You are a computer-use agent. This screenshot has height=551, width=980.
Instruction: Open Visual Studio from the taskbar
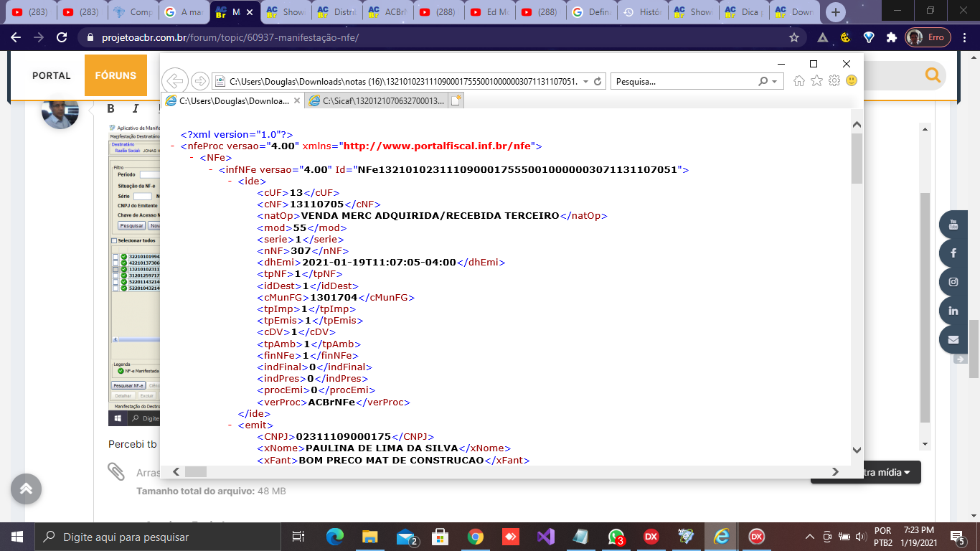click(545, 537)
